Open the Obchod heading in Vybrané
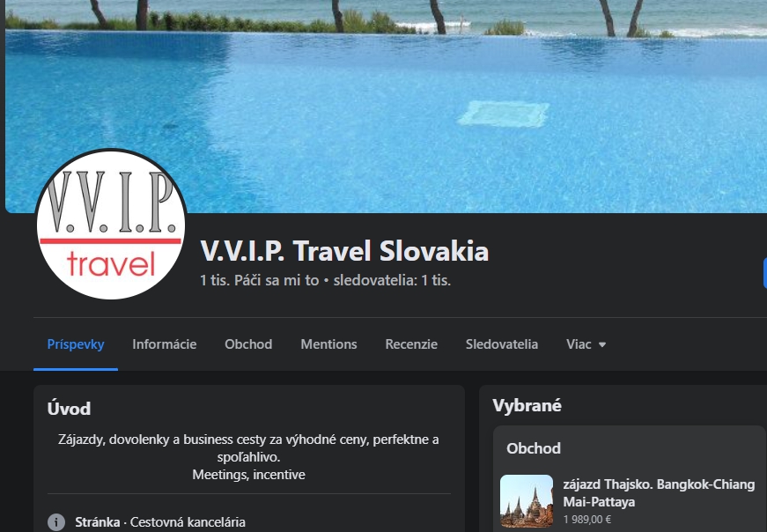767x532 pixels. click(534, 448)
